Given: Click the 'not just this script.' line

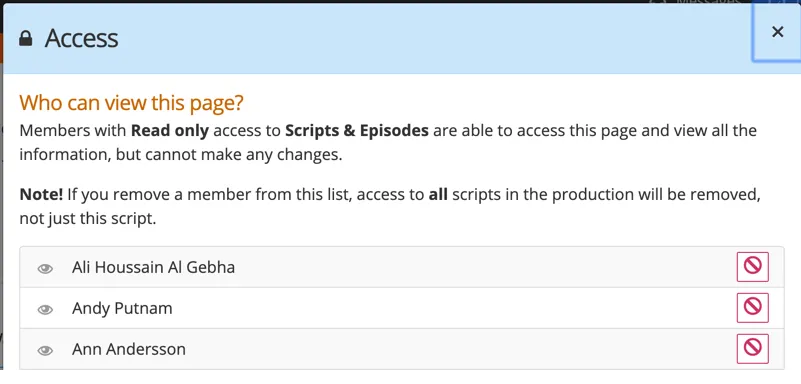Looking at the screenshot, I should point(87,219).
